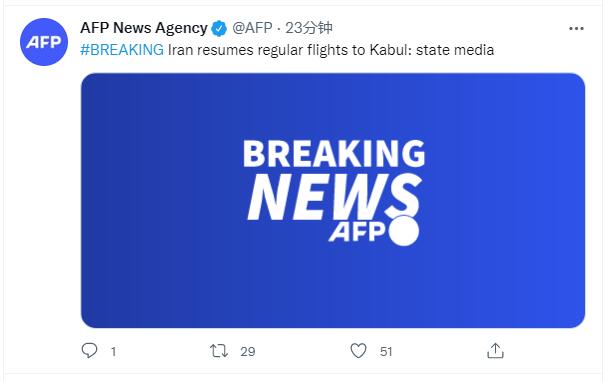Click the bold BREAKING word in the image
The height and width of the screenshot is (381, 612).
tap(334, 154)
